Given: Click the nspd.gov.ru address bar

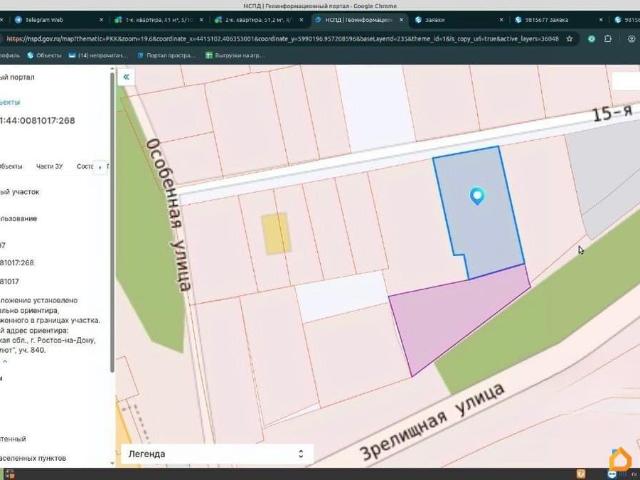Looking at the screenshot, I should [282, 39].
